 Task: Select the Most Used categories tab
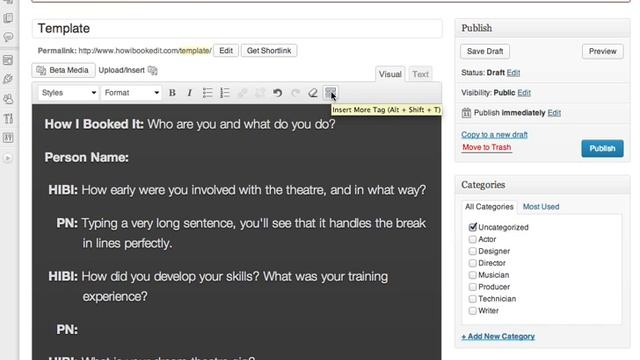point(541,207)
